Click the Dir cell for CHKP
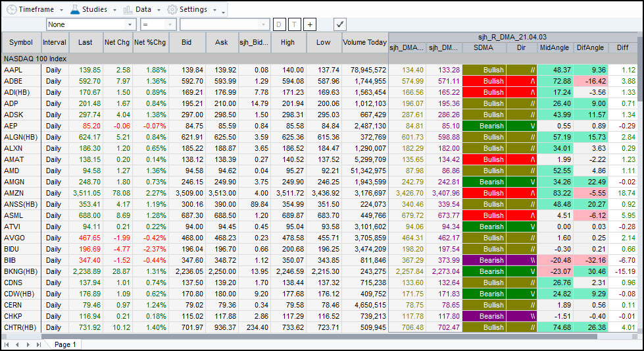Image resolution: width=644 pixels, height=351 pixels. pyautogui.click(x=522, y=316)
